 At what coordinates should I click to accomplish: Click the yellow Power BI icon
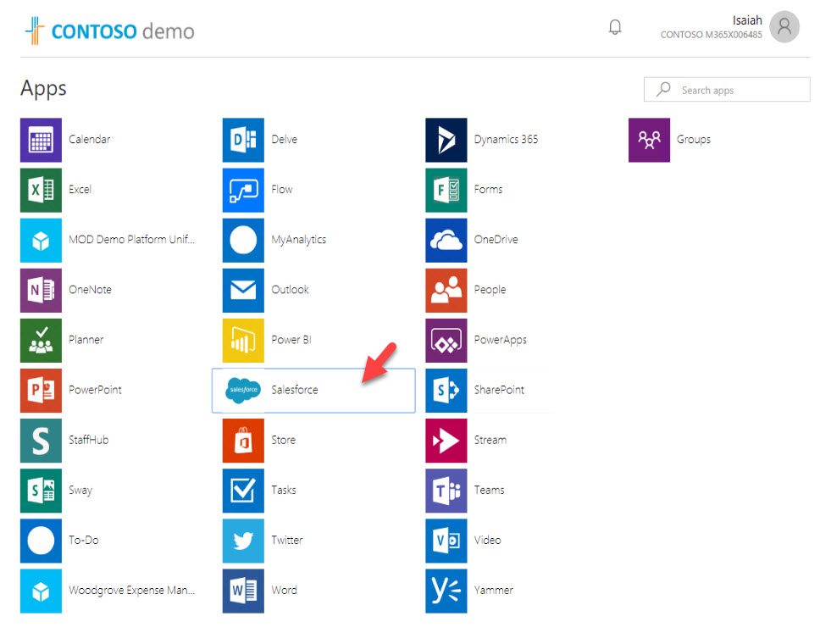click(x=243, y=341)
